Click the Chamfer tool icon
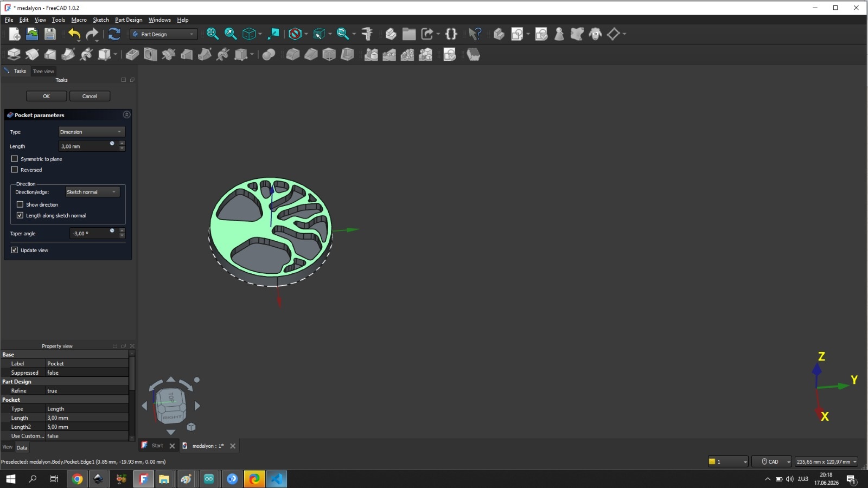The width and height of the screenshot is (868, 488). point(311,54)
